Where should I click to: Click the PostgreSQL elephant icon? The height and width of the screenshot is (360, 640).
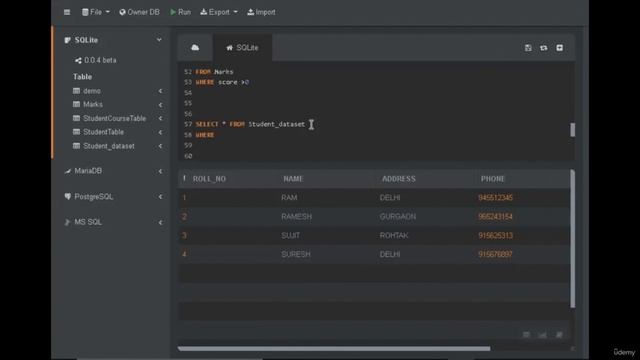tap(67, 197)
